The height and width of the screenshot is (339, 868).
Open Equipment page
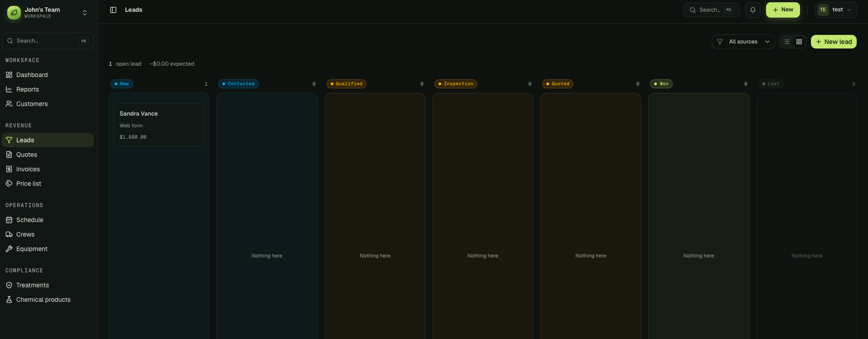point(48,249)
